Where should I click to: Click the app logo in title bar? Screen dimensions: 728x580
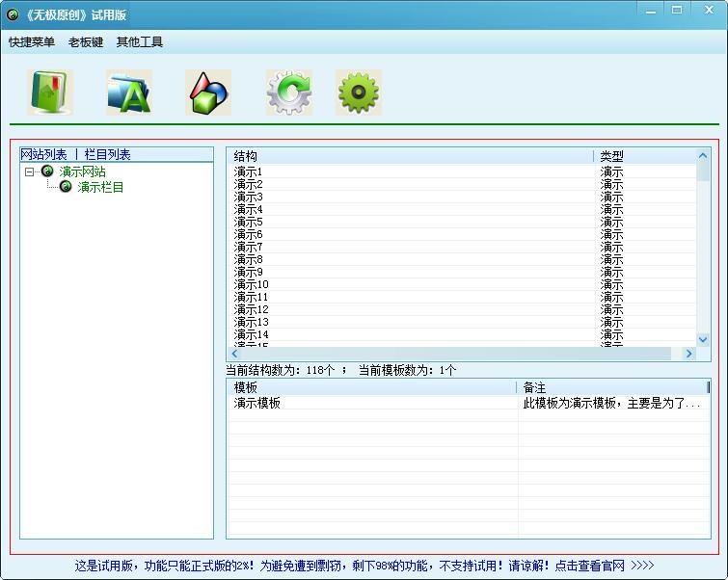pyautogui.click(x=13, y=14)
